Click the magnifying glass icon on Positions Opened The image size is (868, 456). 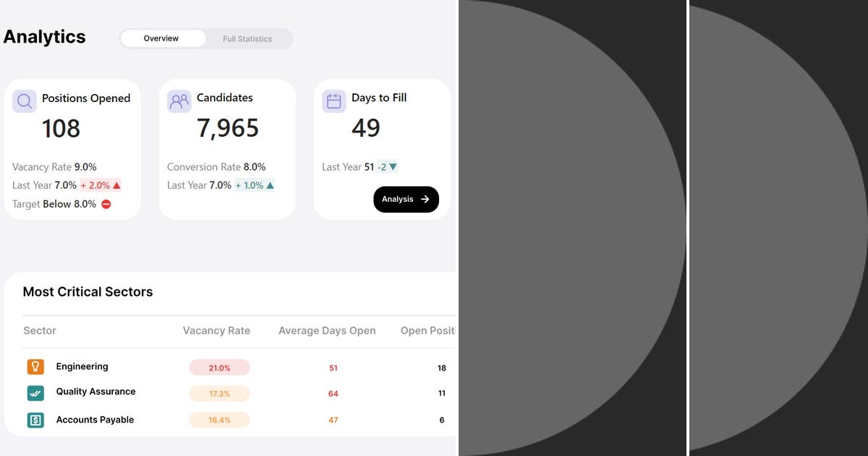coord(24,101)
